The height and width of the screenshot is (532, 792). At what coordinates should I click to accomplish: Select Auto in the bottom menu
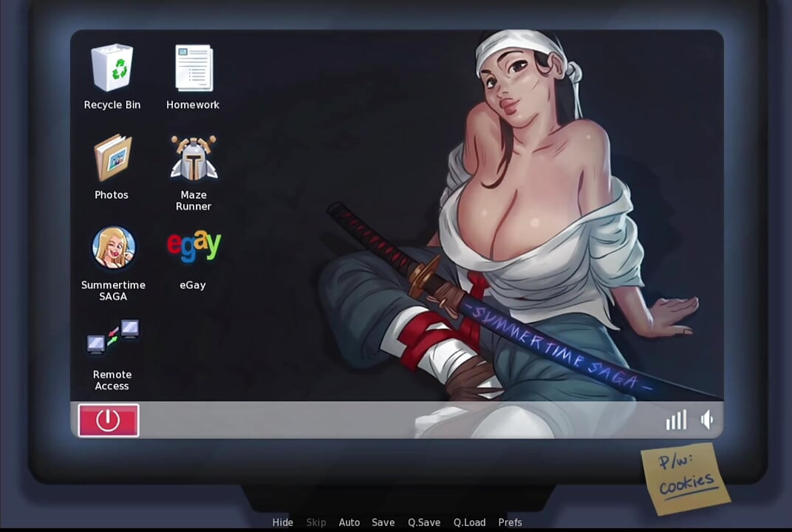pyautogui.click(x=349, y=522)
